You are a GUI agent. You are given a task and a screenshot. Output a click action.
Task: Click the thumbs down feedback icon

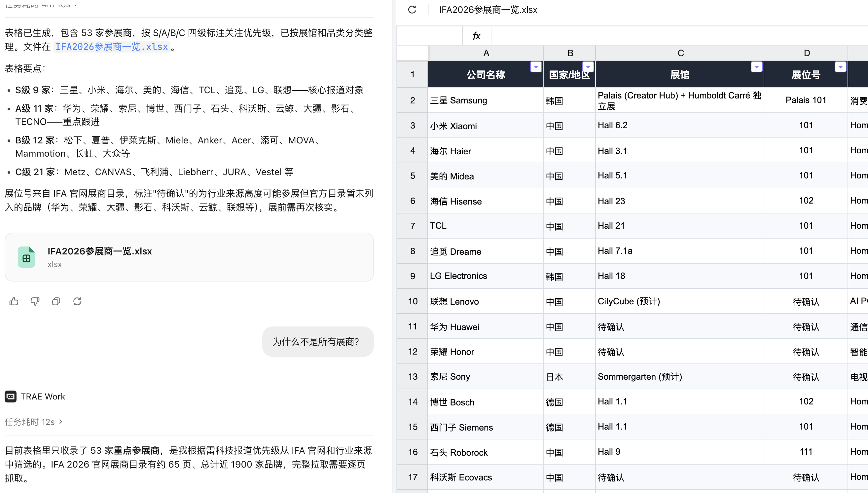coord(35,301)
